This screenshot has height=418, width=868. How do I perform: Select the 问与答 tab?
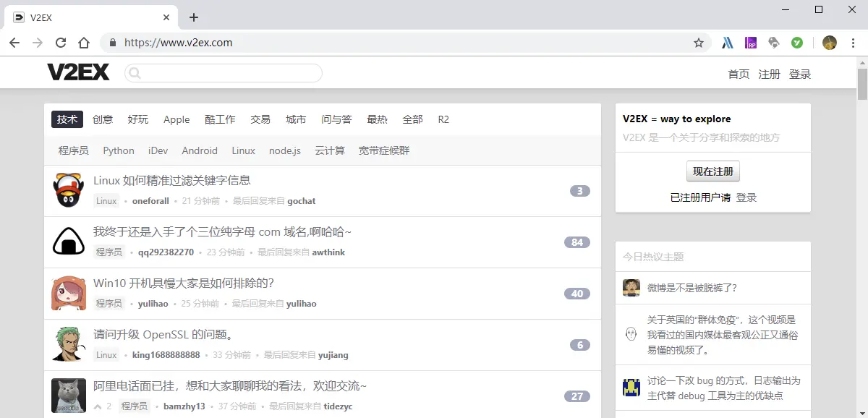[x=336, y=119]
